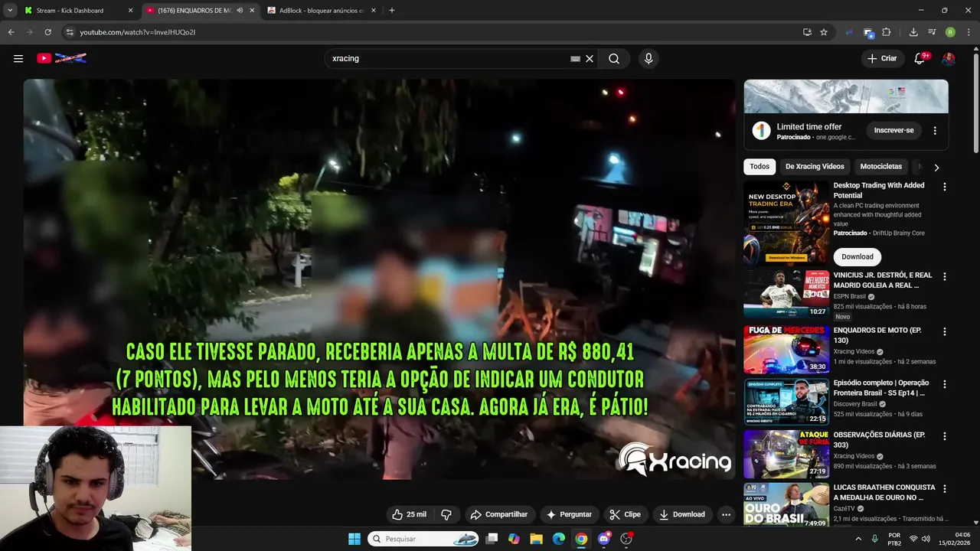This screenshot has width=980, height=551.
Task: Open the Extensions puzzle icon
Action: click(x=887, y=32)
